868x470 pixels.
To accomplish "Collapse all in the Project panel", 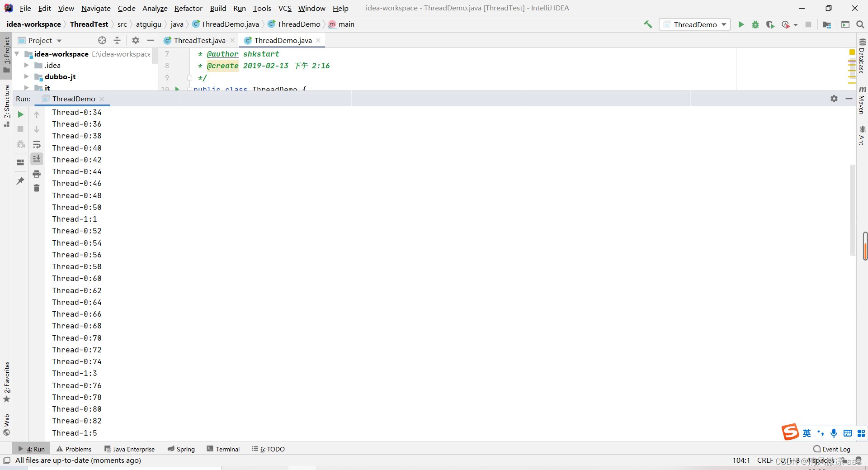I will (117, 40).
